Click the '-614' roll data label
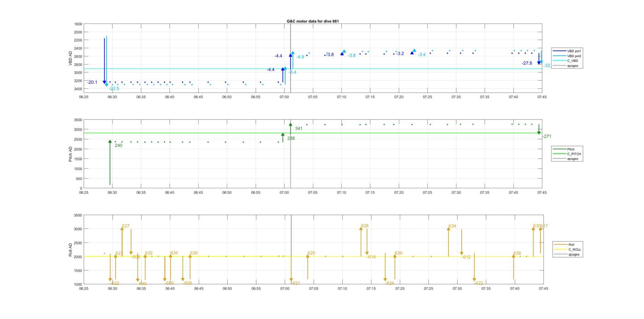Screen dimensions: 644x319 371,257
